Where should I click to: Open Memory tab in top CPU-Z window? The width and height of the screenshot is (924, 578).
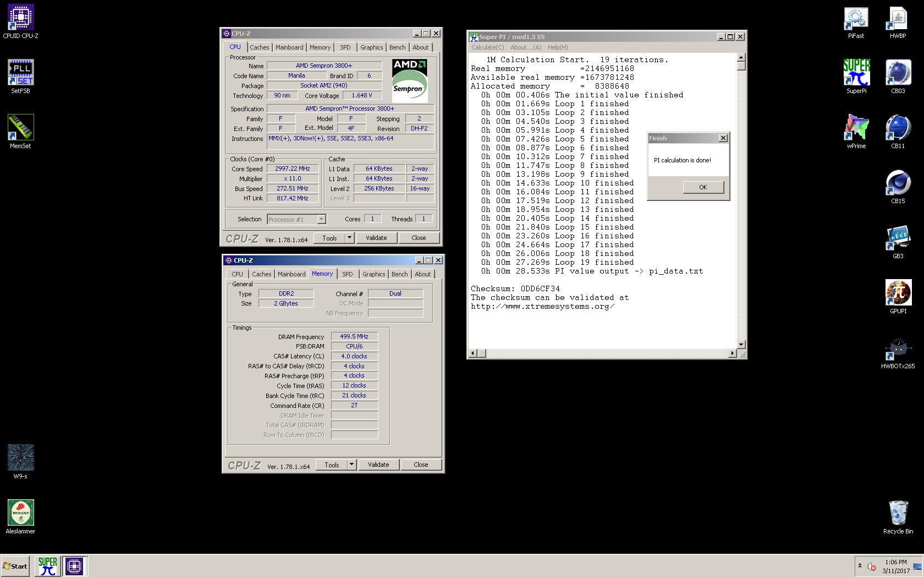[320, 47]
